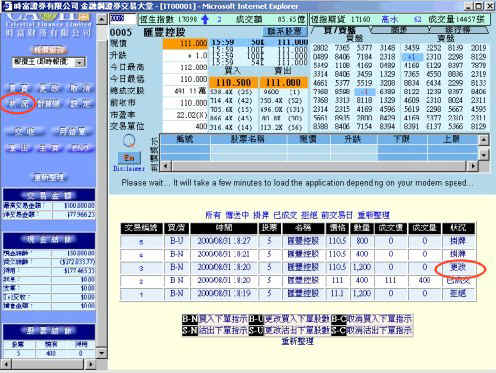Click the left frame scroll-down arrow

(102, 353)
